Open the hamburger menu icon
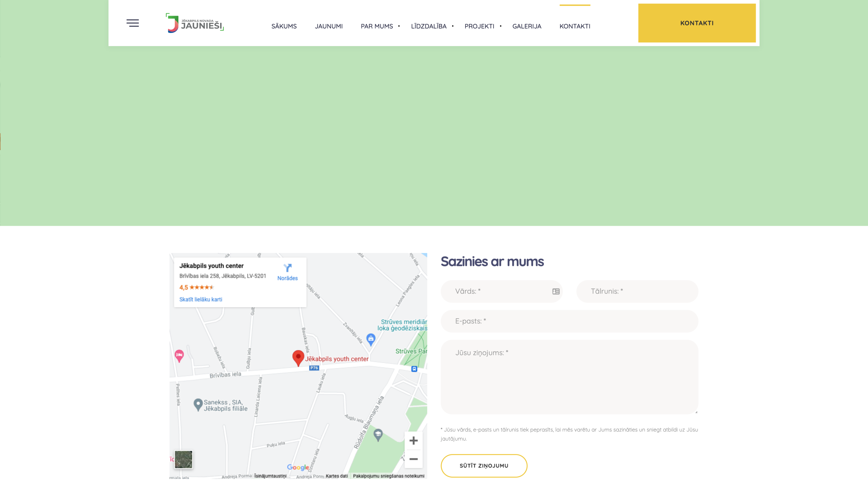The height and width of the screenshot is (488, 868). pyautogui.click(x=133, y=23)
